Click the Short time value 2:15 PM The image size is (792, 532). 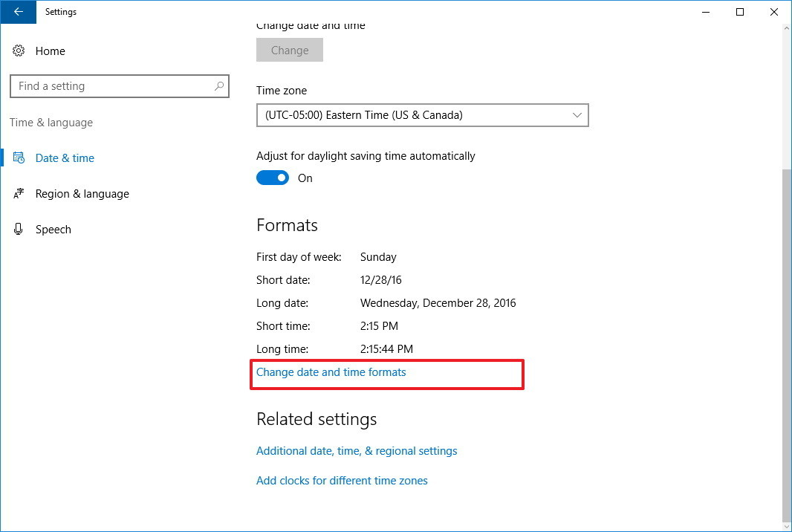[x=379, y=326]
